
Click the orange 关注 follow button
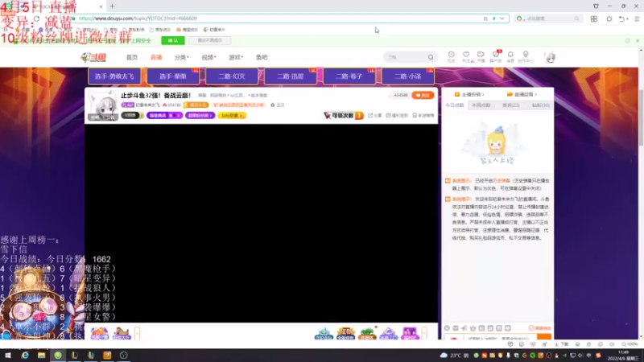(x=423, y=95)
